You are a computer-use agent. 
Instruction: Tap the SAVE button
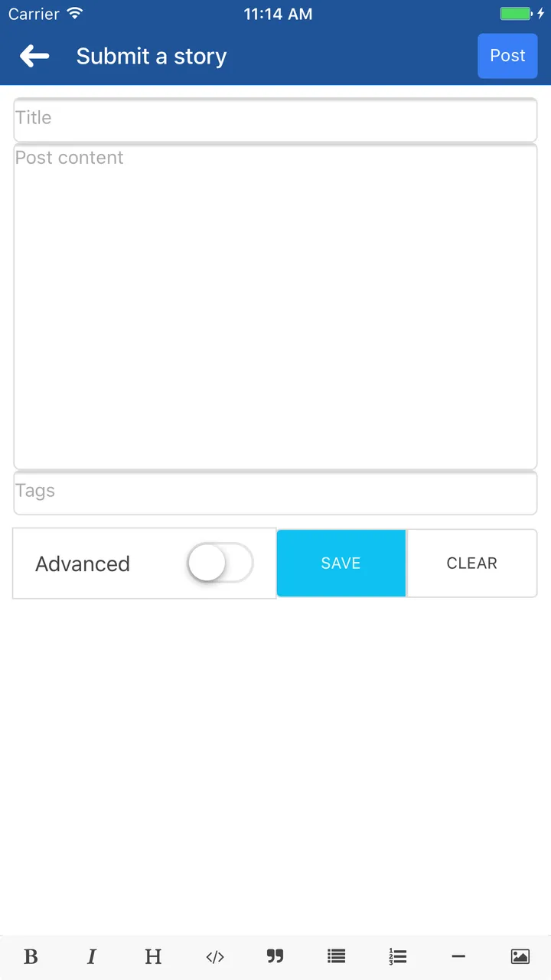point(341,563)
